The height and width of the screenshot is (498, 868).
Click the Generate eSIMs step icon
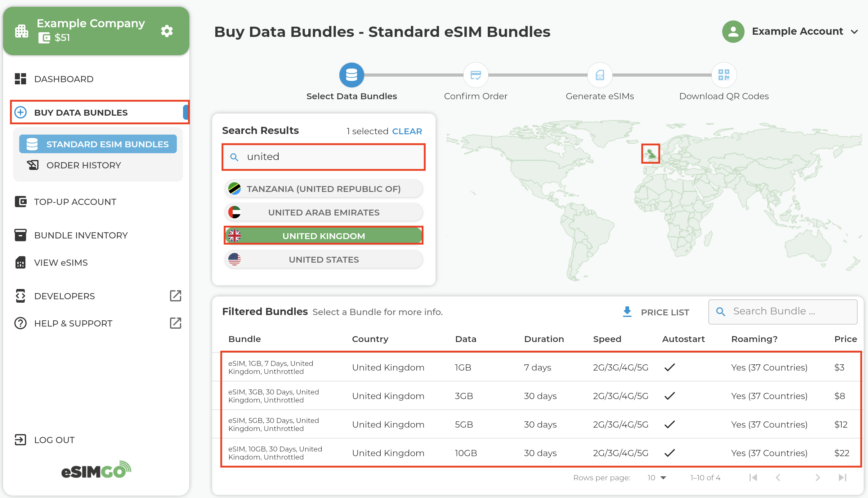coord(599,75)
